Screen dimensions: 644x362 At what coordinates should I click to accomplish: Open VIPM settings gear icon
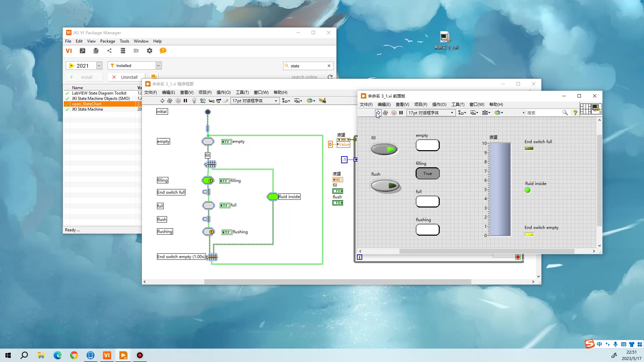click(150, 51)
